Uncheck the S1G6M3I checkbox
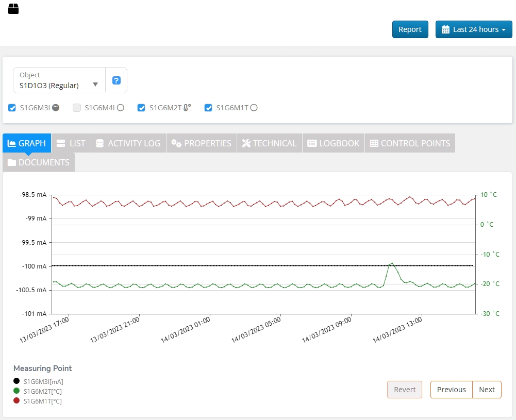516x420 pixels. click(x=12, y=108)
